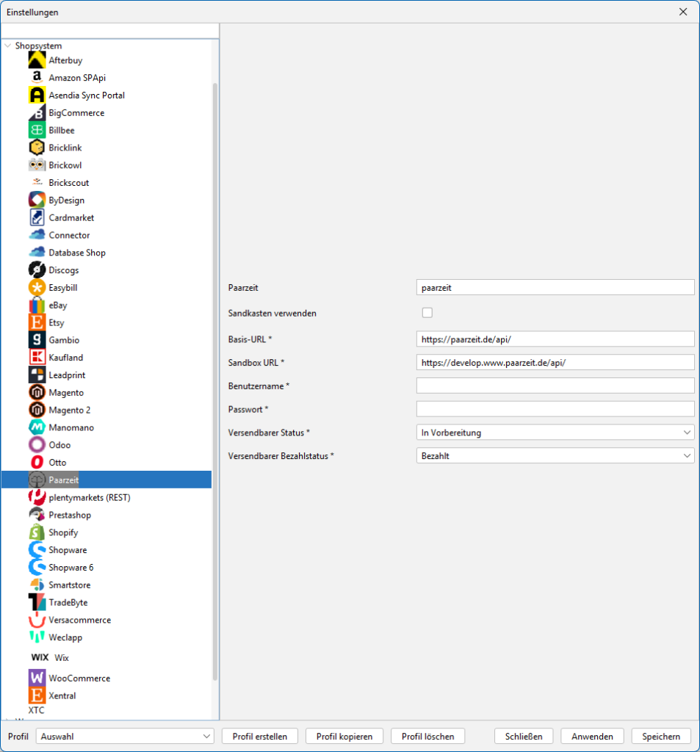700x752 pixels.
Task: Select the Etsy icon in list
Action: 37,322
